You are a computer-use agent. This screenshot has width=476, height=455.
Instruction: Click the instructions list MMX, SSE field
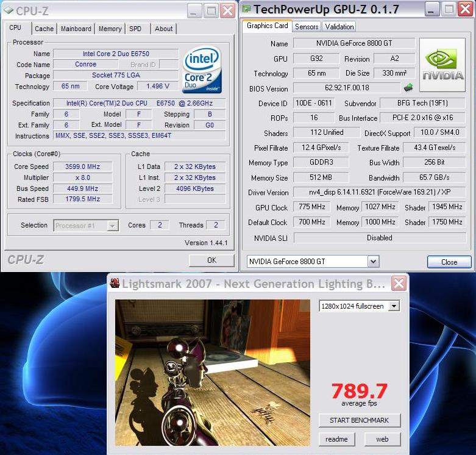click(140, 135)
